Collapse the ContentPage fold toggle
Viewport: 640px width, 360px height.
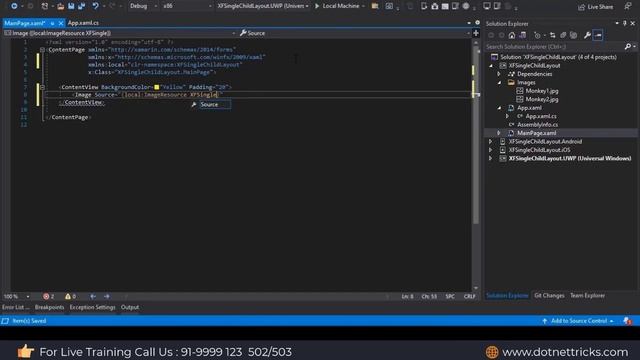tap(42, 50)
